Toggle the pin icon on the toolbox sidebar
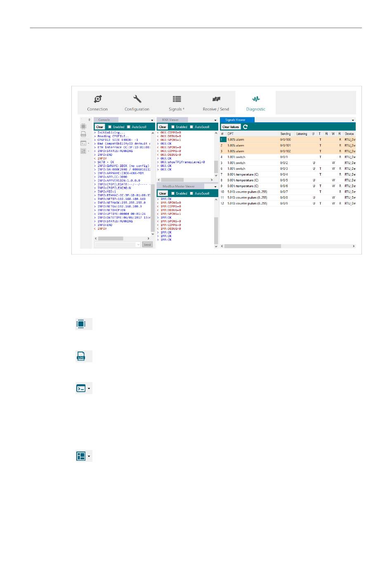This screenshot has width=392, height=573. coord(89,120)
